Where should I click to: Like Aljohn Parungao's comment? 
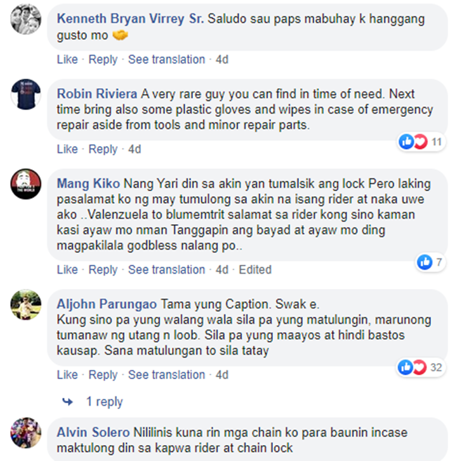67,375
